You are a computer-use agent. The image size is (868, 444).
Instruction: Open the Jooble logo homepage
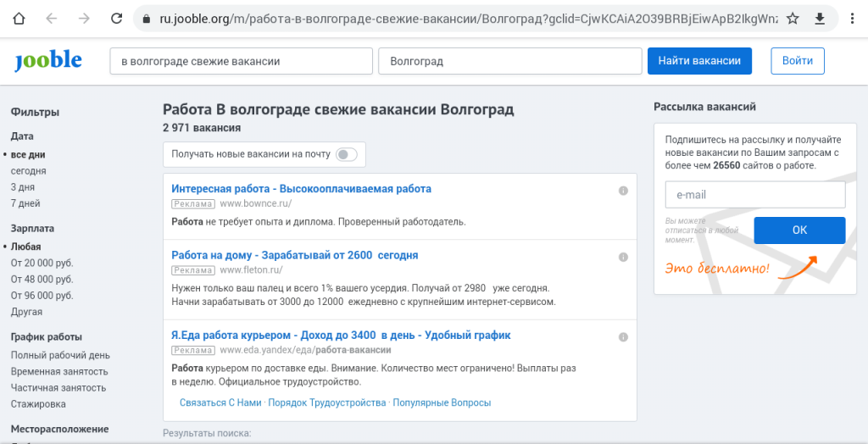tap(48, 61)
